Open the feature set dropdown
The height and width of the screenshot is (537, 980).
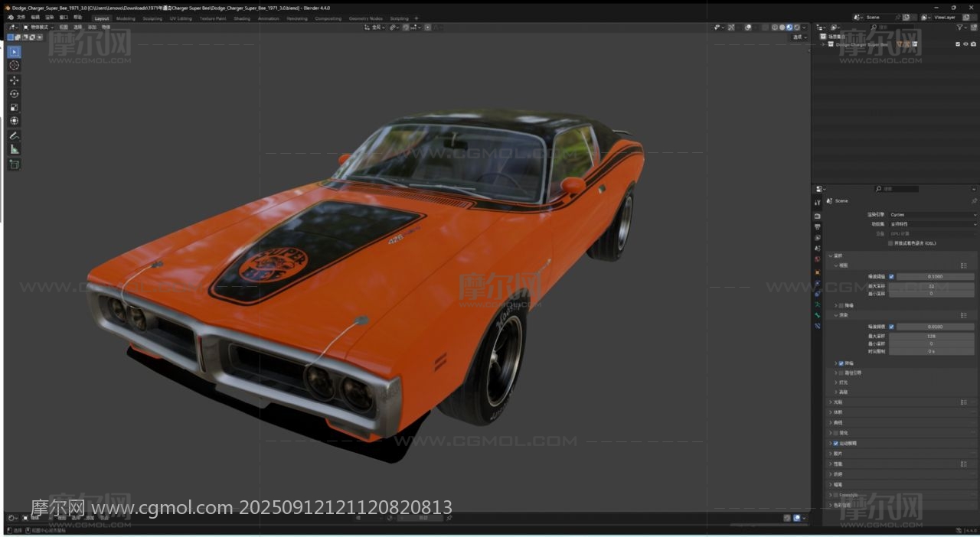933,224
